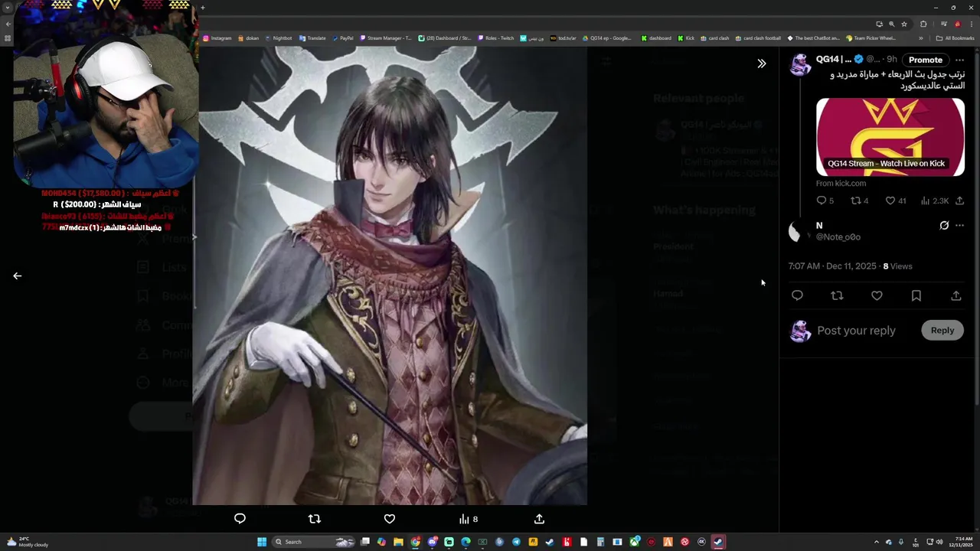Repost using the icon below the image
The width and height of the screenshot is (980, 551).
(314, 519)
